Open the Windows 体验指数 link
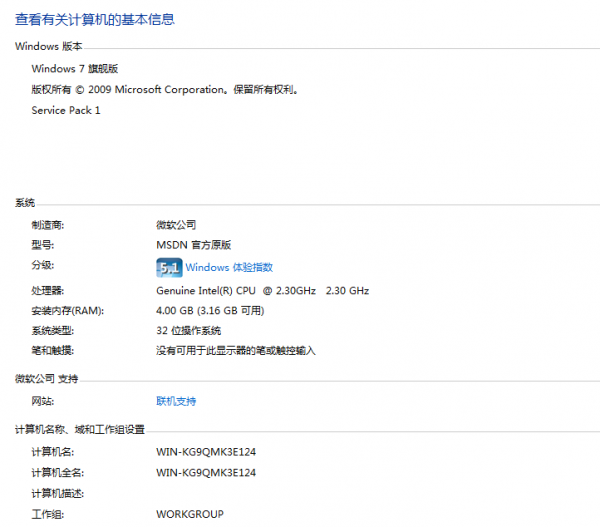This screenshot has height=527, width=600. pos(229,267)
